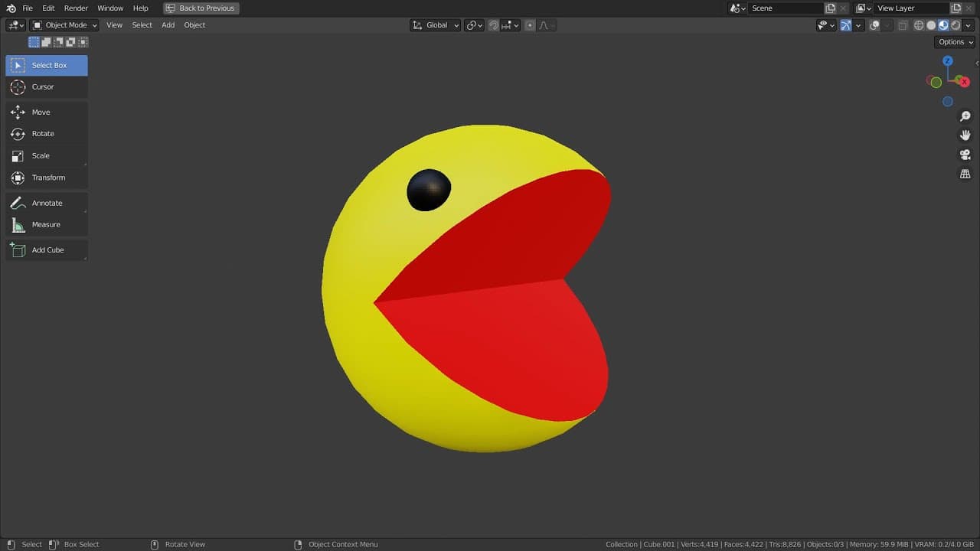The image size is (980, 551).
Task: Select the Move tool
Action: (47, 112)
